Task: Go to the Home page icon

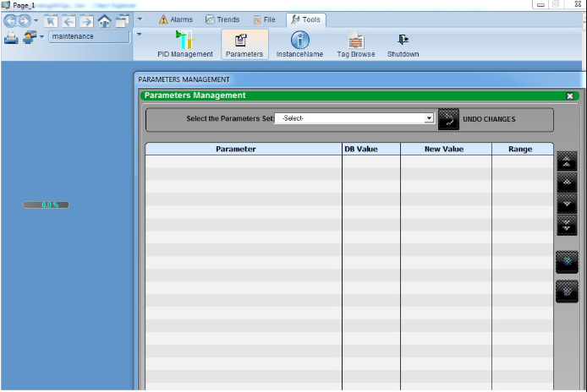Action: [x=104, y=21]
